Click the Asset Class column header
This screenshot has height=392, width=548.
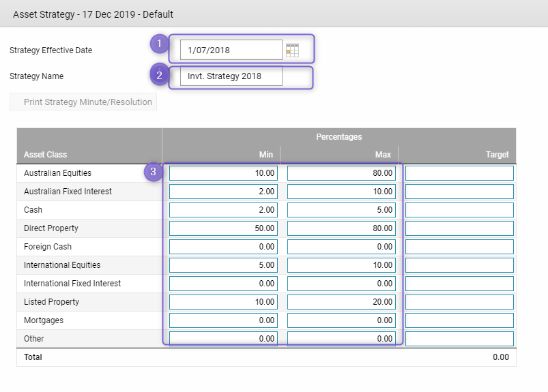[x=45, y=155]
